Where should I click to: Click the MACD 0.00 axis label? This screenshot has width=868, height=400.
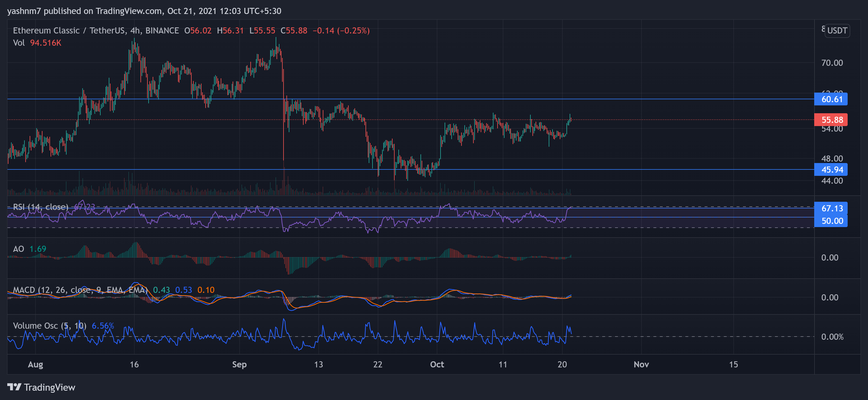pyautogui.click(x=830, y=298)
